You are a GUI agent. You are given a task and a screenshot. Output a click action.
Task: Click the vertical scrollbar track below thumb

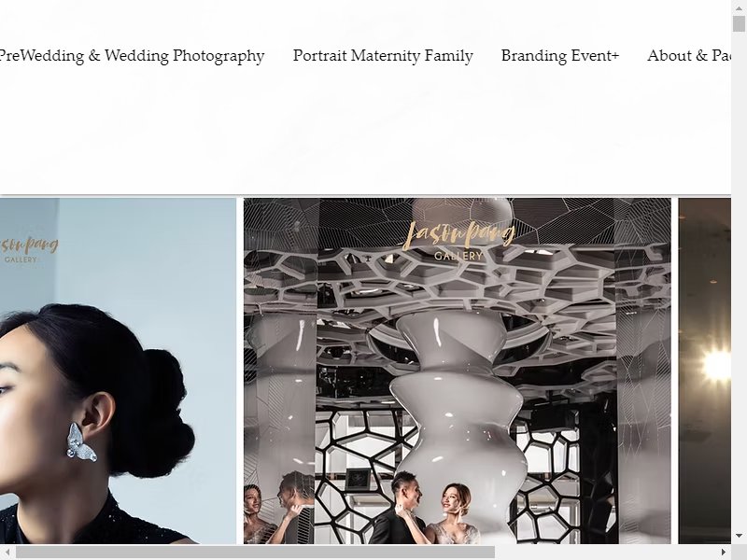click(x=739, y=281)
